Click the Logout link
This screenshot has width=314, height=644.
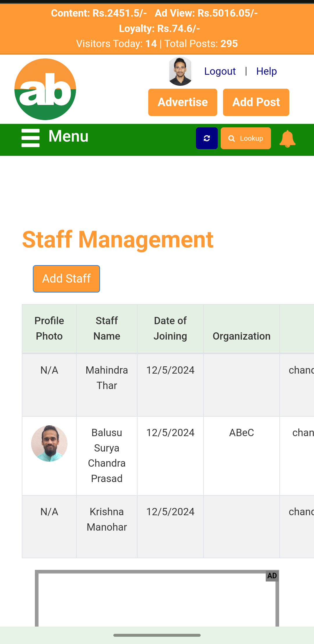point(220,71)
